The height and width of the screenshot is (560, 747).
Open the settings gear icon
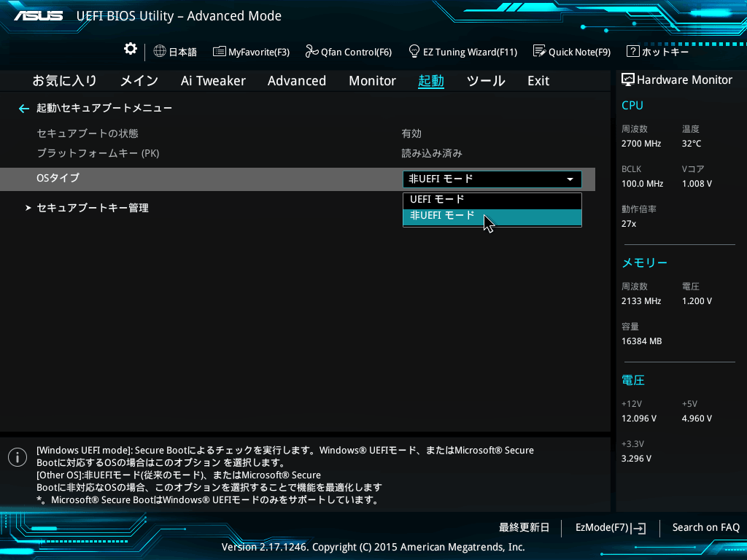(130, 48)
